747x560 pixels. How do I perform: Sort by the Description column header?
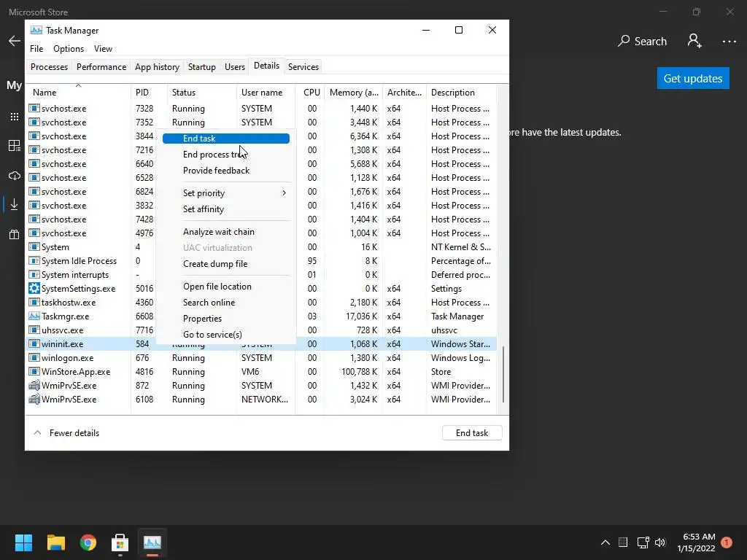tap(461, 93)
